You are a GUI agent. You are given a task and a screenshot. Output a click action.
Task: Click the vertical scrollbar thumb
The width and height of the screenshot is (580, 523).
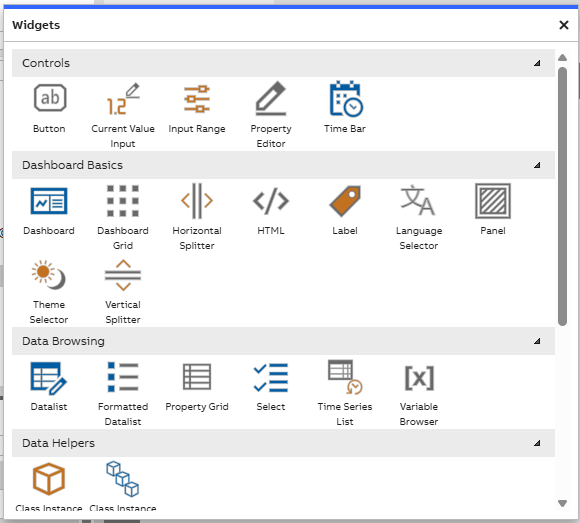pos(563,196)
